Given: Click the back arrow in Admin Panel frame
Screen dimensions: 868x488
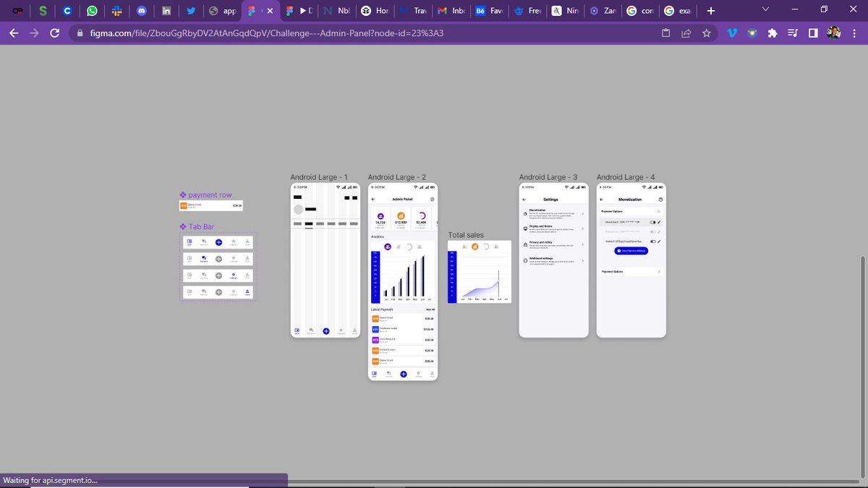Looking at the screenshot, I should click(x=373, y=199).
